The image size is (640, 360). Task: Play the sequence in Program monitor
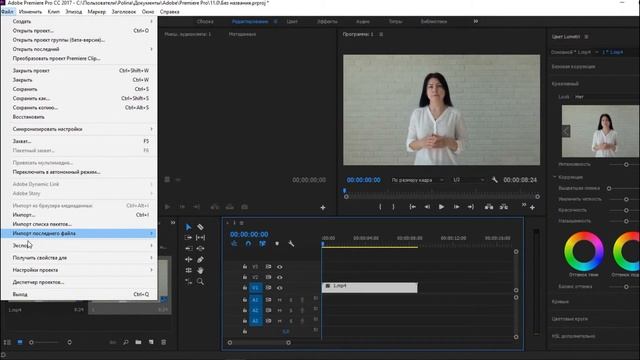[441, 207]
